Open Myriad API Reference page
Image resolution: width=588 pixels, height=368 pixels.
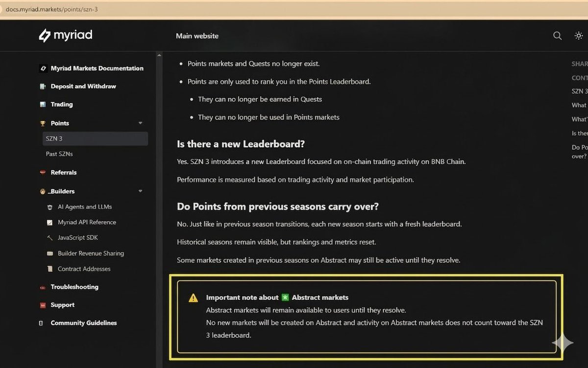87,222
